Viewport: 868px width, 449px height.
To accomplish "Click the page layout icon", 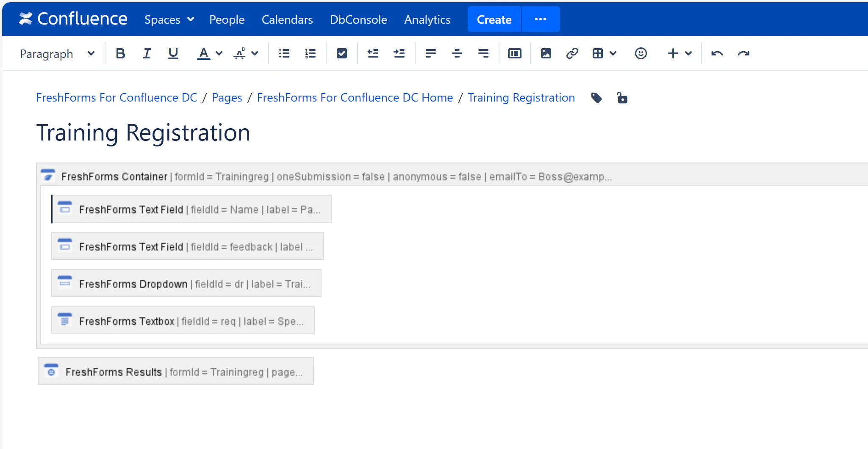I will (x=515, y=53).
